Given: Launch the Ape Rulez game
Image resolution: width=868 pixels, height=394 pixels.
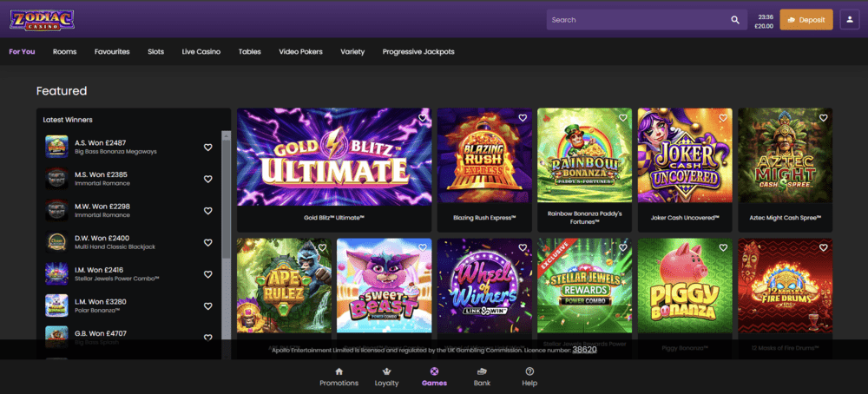Looking at the screenshot, I should [x=284, y=286].
